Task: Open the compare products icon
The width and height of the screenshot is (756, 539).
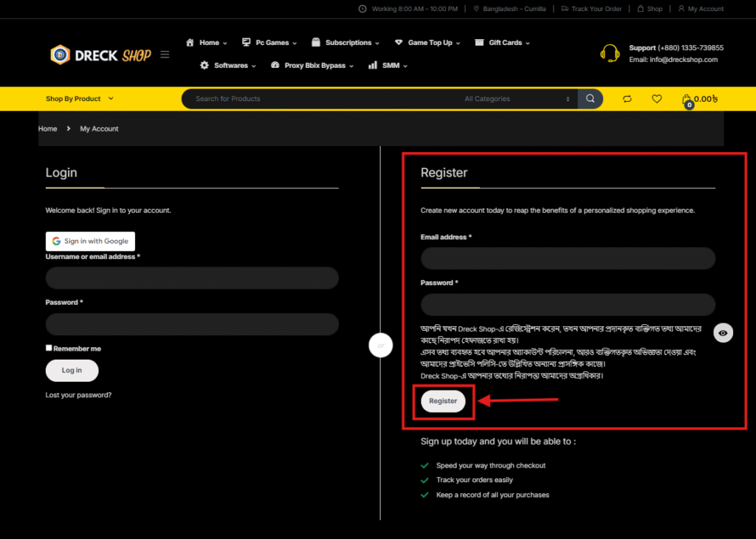Action: click(x=627, y=99)
